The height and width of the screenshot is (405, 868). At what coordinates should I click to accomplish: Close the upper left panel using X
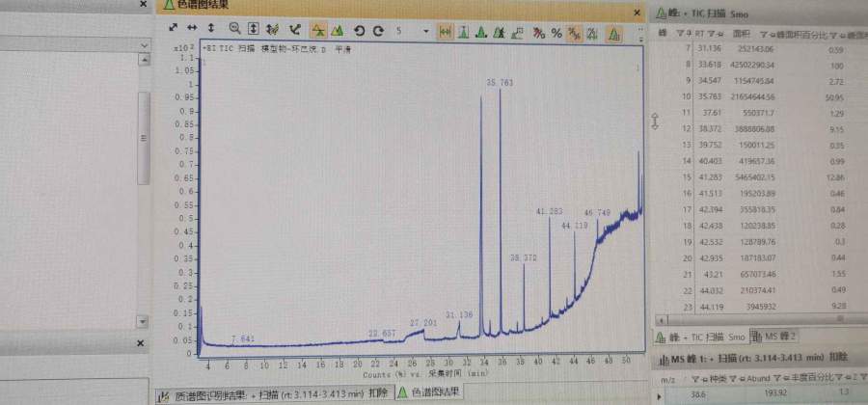click(144, 4)
